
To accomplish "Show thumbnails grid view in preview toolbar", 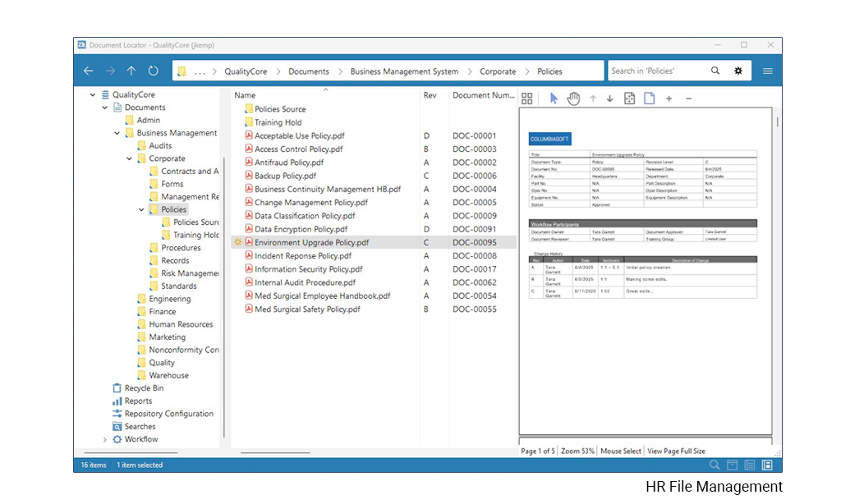I will click(x=526, y=99).
